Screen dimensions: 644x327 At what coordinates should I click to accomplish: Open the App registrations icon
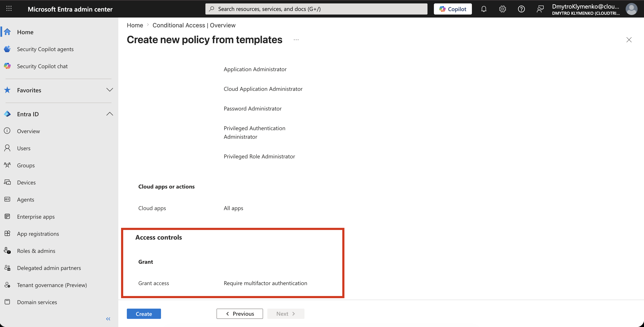pyautogui.click(x=7, y=233)
